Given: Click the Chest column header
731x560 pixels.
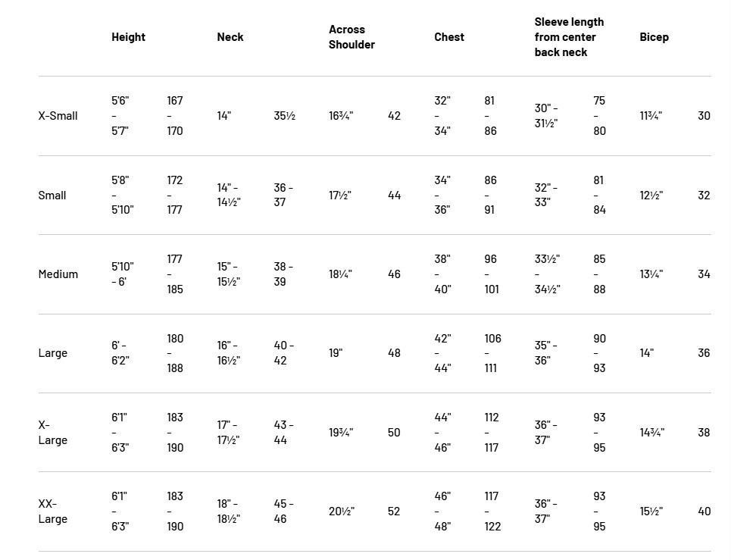Looking at the screenshot, I should 449,37.
